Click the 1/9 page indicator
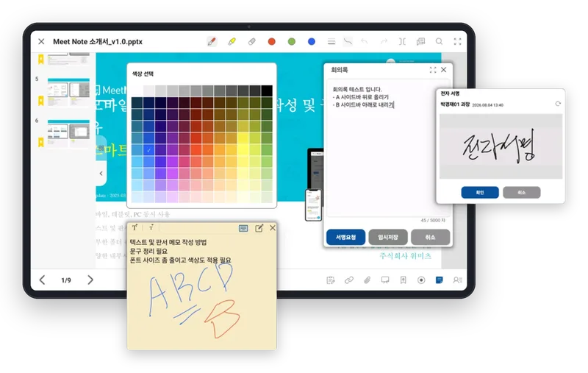 [x=66, y=280]
